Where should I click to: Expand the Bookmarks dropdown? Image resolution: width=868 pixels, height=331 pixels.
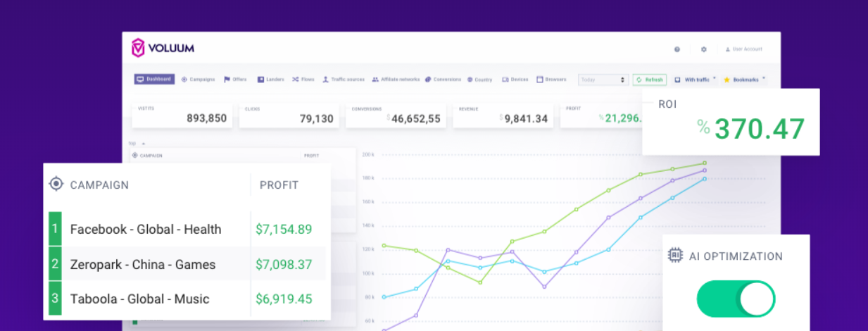coord(745,80)
